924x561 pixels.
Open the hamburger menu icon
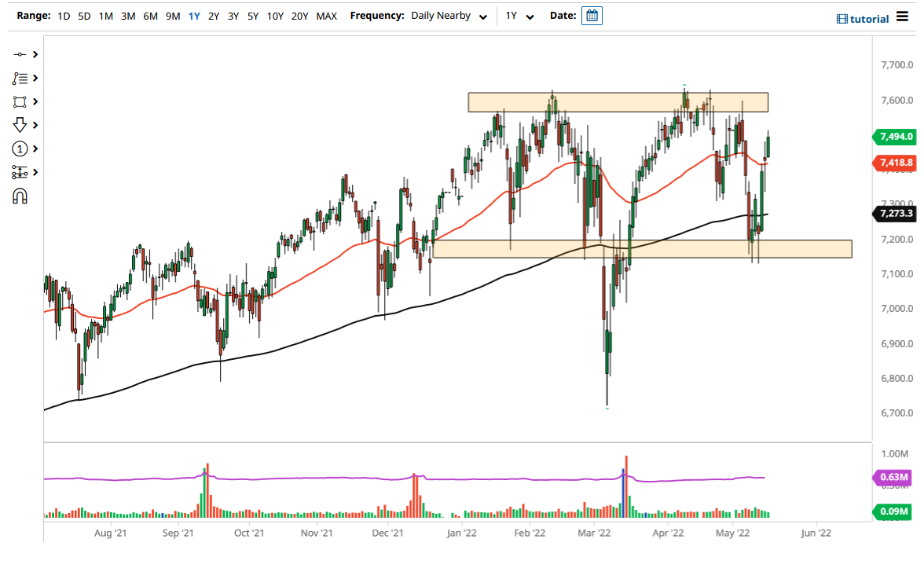coord(902,16)
